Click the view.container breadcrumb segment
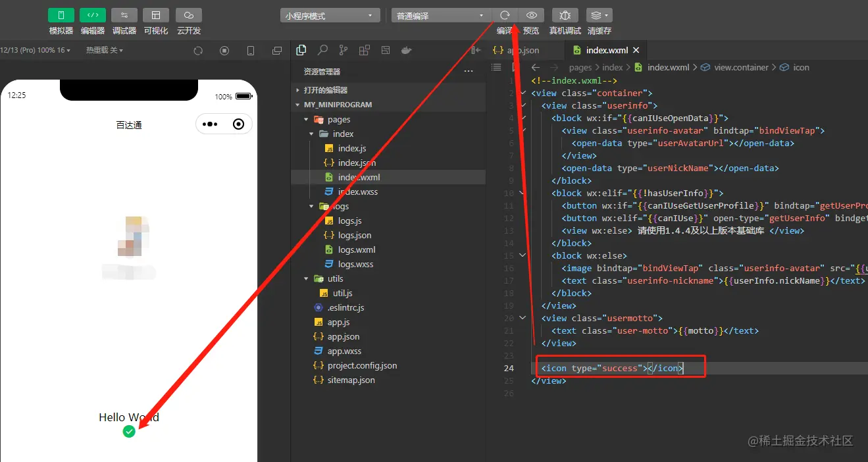The image size is (868, 462). click(734, 67)
